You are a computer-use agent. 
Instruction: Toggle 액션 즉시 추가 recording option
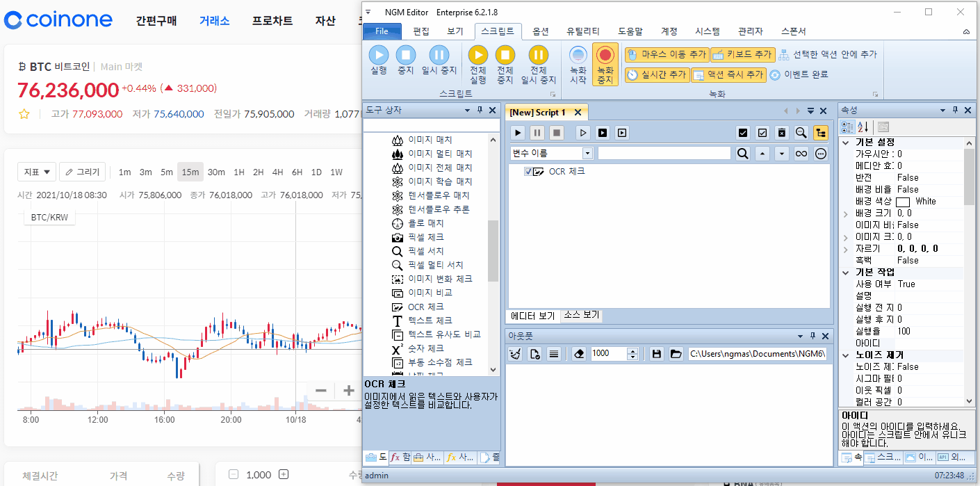click(728, 74)
